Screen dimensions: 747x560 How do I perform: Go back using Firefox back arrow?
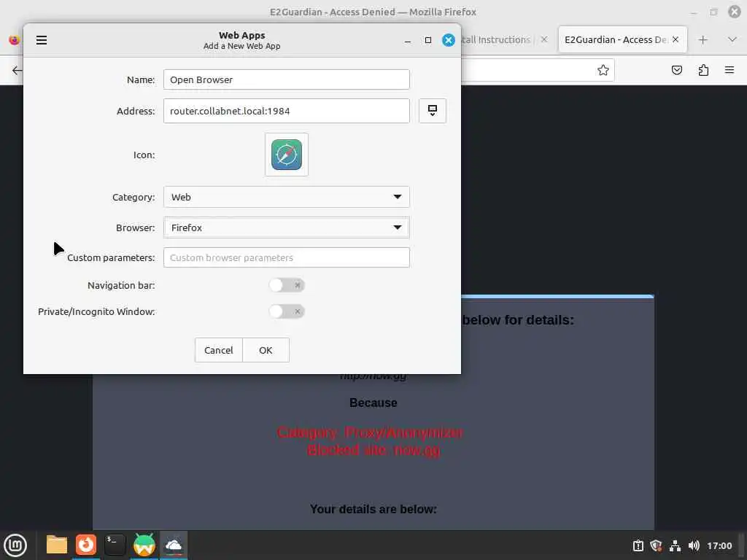17,71
